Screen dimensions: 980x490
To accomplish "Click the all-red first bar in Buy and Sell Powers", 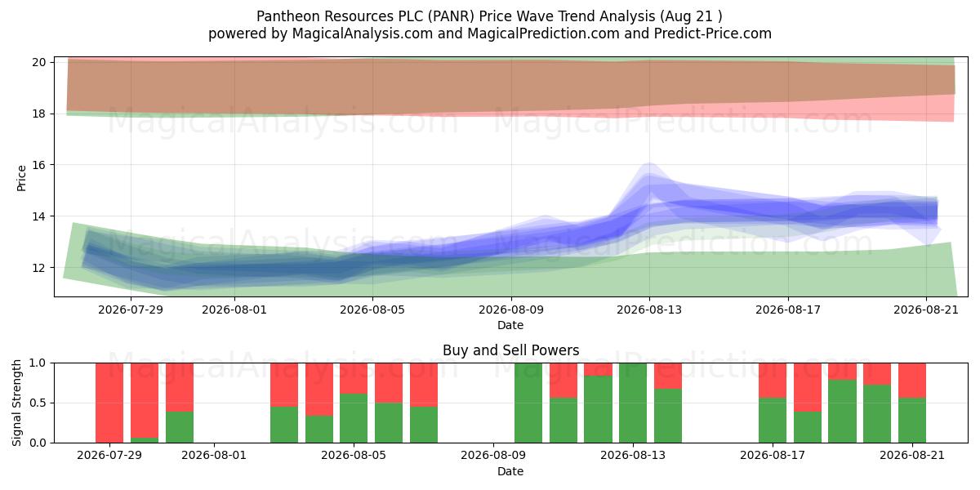I will pos(109,403).
